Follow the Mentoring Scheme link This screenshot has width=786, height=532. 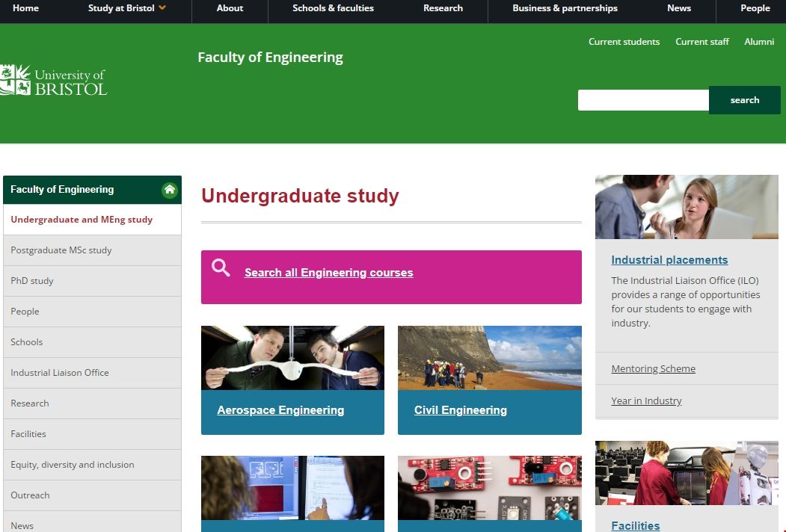(653, 368)
